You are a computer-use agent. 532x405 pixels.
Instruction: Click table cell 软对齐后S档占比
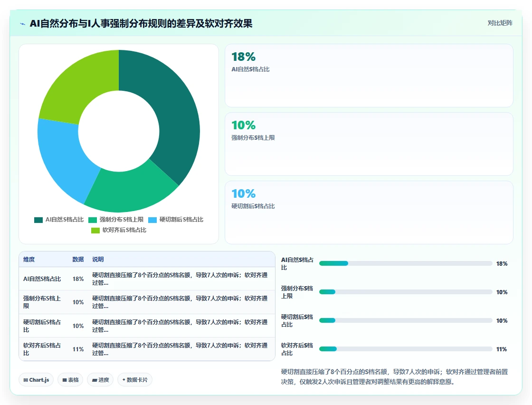pos(42,349)
